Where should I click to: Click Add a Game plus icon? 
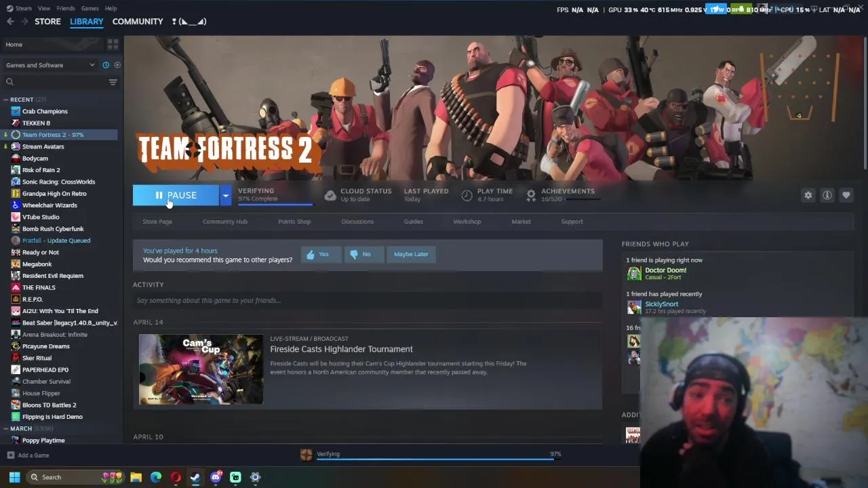click(x=10, y=455)
